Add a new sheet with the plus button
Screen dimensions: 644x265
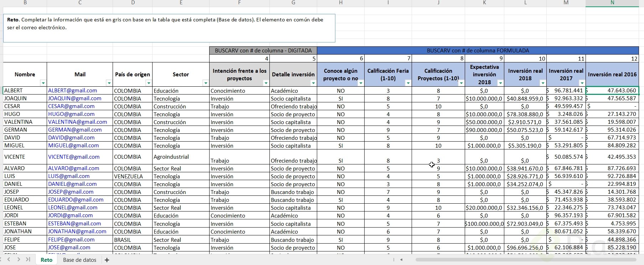coord(107,260)
